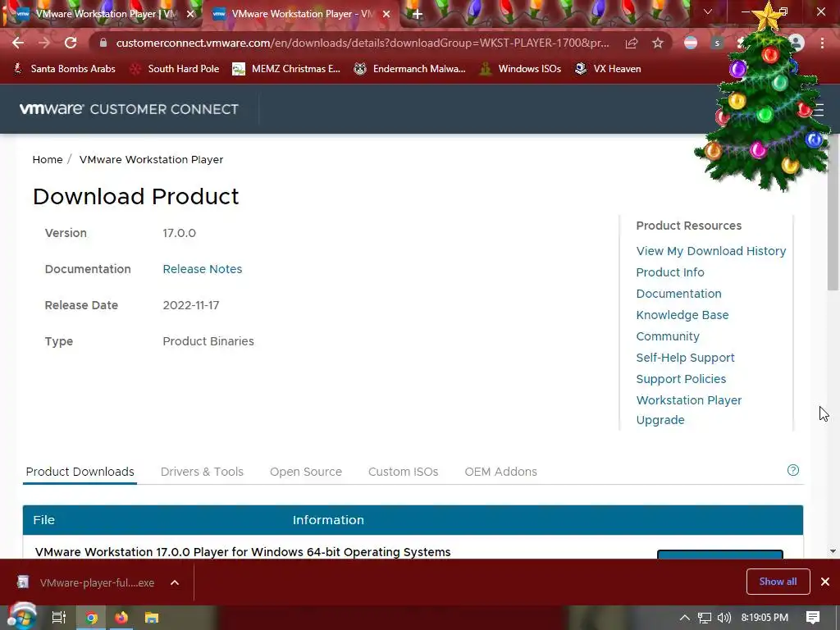Open the Support Policies link
Image resolution: width=840 pixels, height=630 pixels.
pyautogui.click(x=681, y=379)
